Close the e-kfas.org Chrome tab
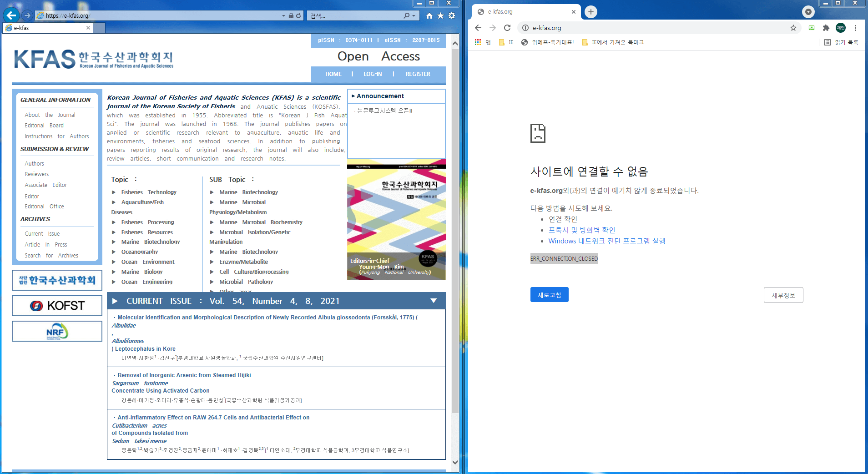 (x=573, y=12)
